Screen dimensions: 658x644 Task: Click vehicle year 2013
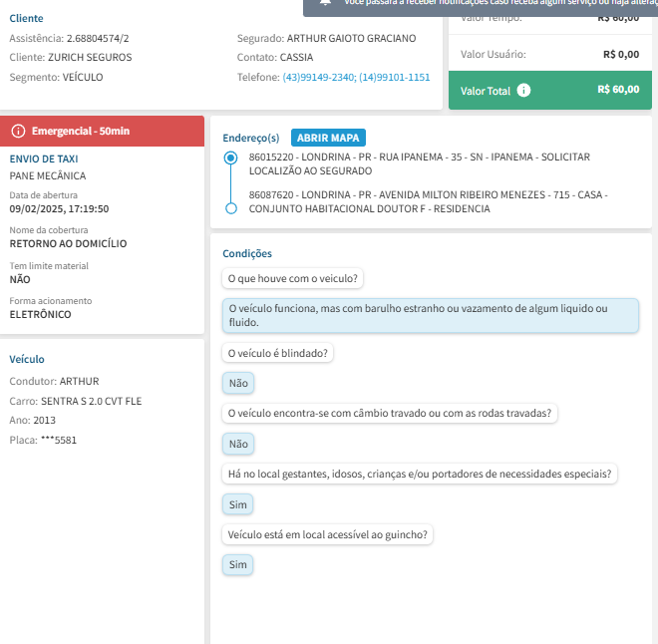pos(44,420)
